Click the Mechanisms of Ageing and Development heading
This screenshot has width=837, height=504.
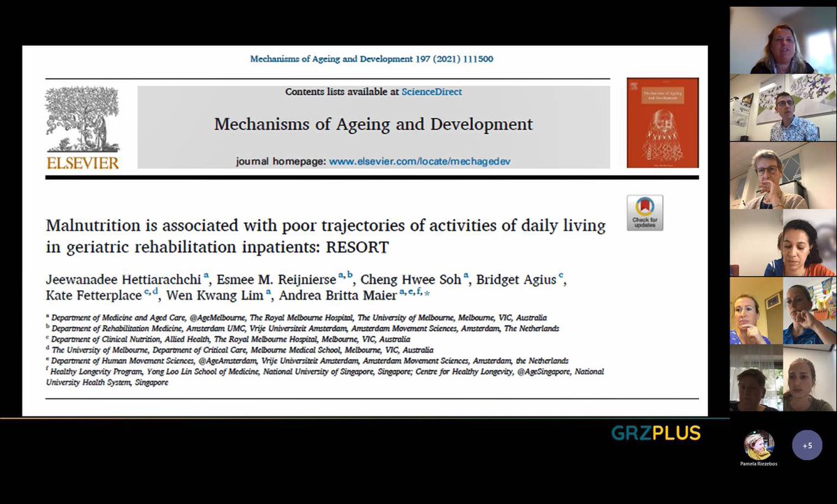(x=373, y=124)
